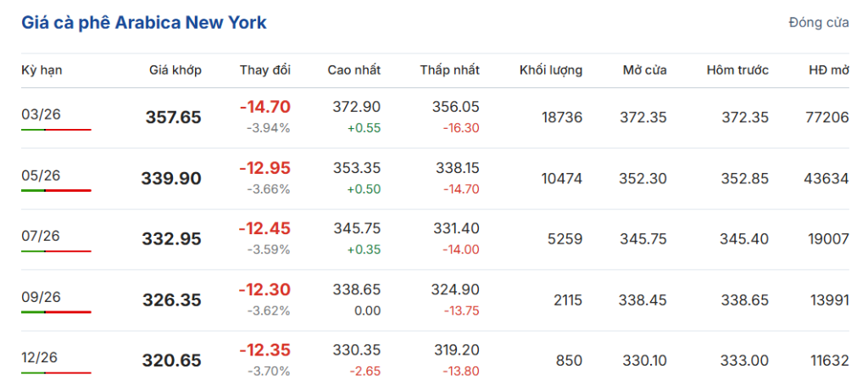868x386 pixels.
Task: Open the 05/26 contract term
Action: pos(41,175)
